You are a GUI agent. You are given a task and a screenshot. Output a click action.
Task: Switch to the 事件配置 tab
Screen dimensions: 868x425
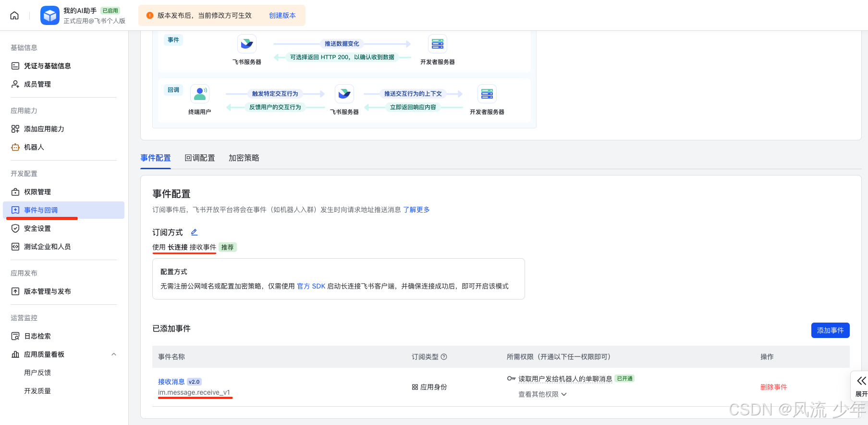point(156,158)
